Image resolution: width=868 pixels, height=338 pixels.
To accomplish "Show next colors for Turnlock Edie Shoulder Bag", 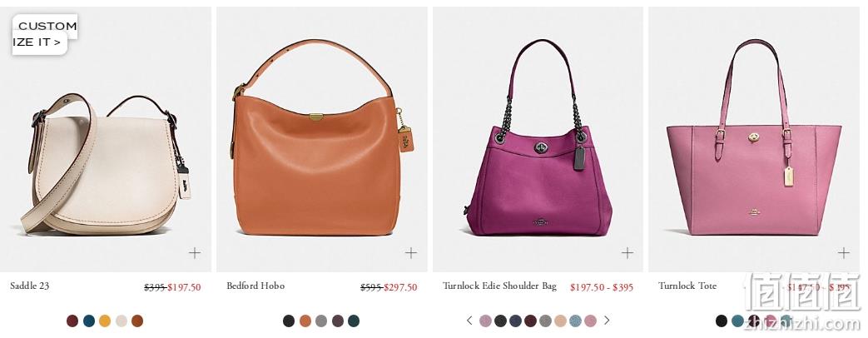I will 607,321.
